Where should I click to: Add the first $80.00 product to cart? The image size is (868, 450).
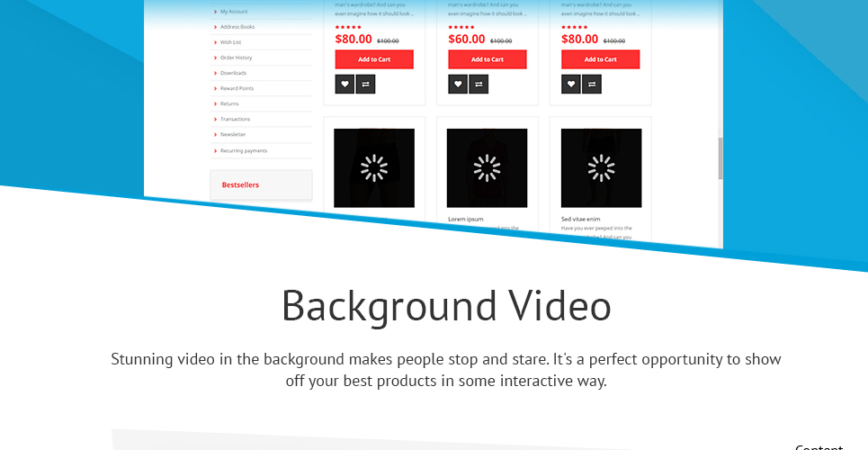click(374, 59)
